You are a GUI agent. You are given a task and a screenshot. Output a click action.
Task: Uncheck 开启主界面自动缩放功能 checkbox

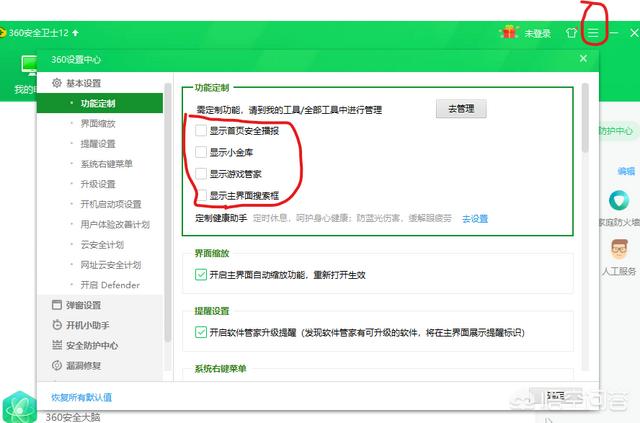click(x=201, y=275)
